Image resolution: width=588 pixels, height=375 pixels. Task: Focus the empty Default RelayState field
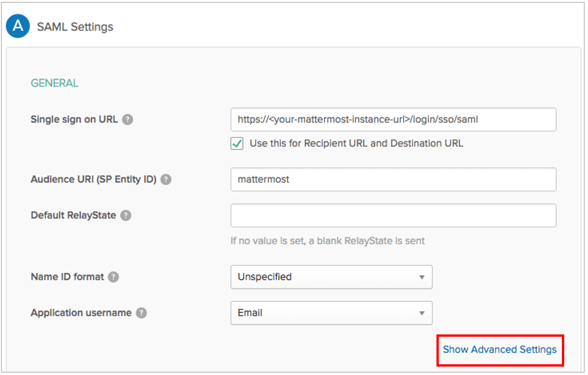[x=393, y=215]
